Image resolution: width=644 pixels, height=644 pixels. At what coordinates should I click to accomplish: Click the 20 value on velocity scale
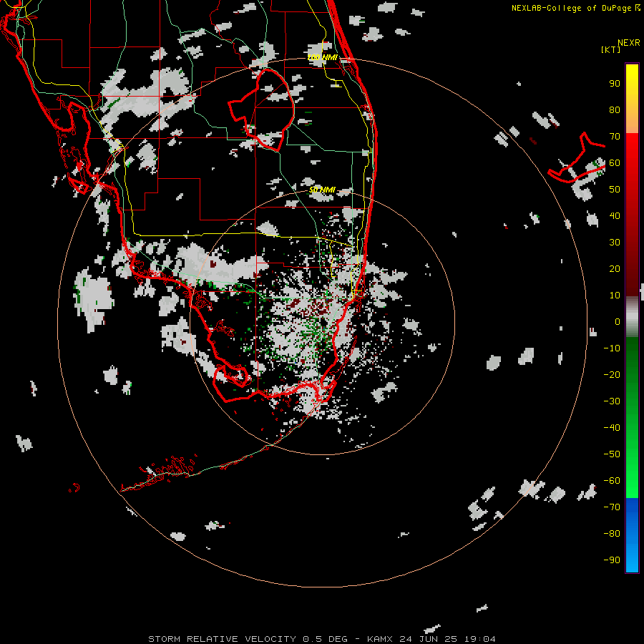(x=615, y=269)
